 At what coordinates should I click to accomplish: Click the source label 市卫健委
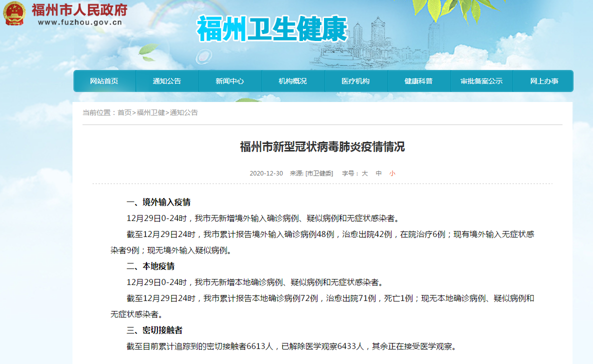click(x=319, y=173)
